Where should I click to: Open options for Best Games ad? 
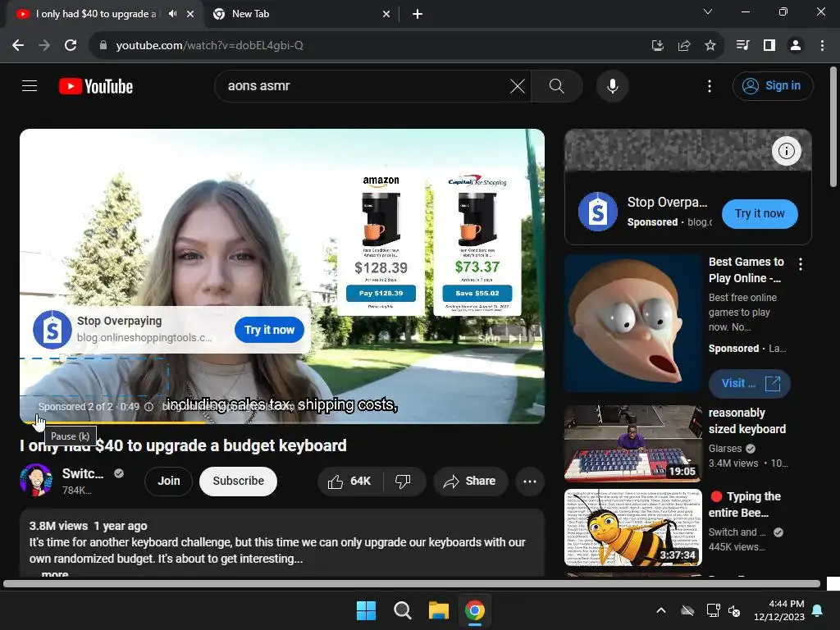pyautogui.click(x=801, y=263)
